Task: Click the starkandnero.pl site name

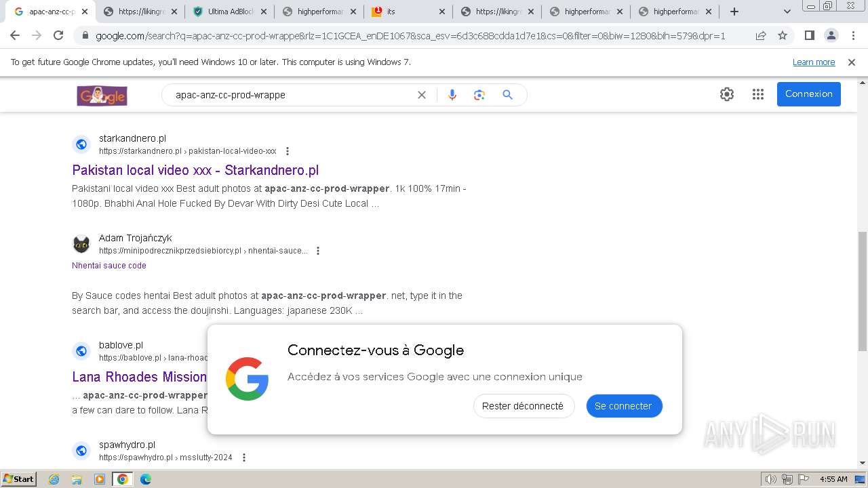Action: pos(132,138)
